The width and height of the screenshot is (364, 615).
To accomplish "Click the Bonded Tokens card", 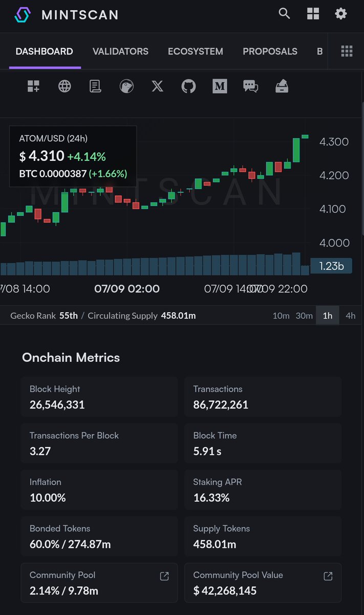I will 99,536.
